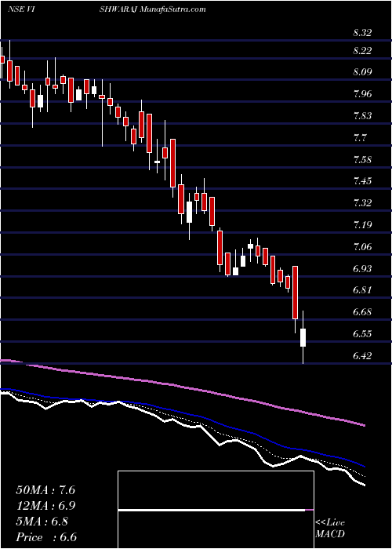Click the 50MA : 7.6 readout
The height and width of the screenshot is (549, 392).
[45, 490]
